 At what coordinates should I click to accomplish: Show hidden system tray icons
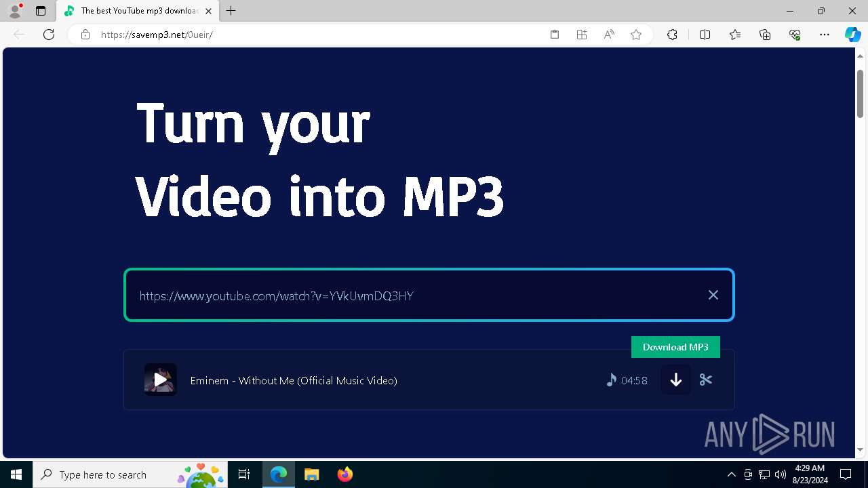tap(731, 474)
